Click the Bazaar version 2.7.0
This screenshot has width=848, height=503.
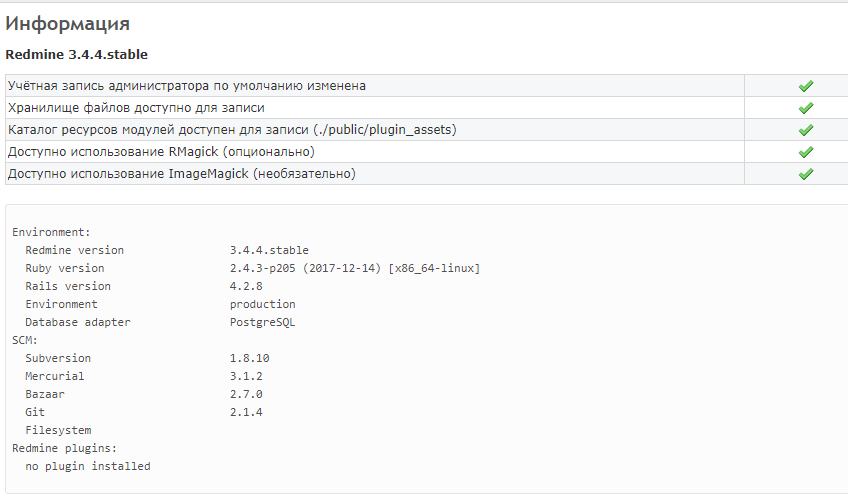[x=246, y=394]
